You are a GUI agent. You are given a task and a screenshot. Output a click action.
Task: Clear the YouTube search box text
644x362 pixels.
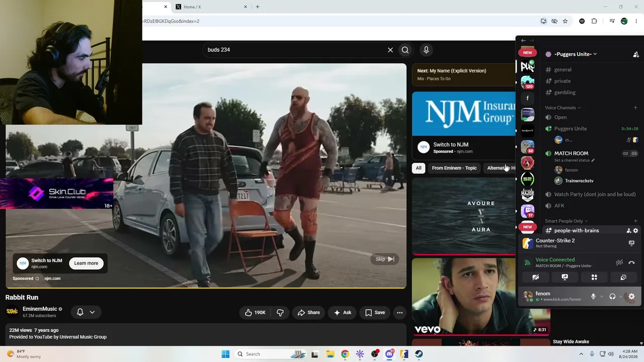click(390, 50)
